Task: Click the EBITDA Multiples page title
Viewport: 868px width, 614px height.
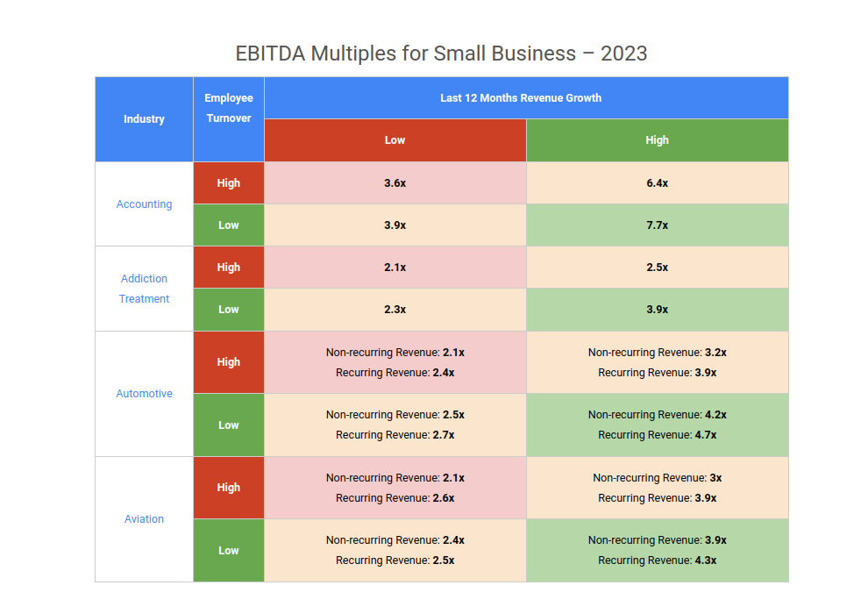Action: 441,54
